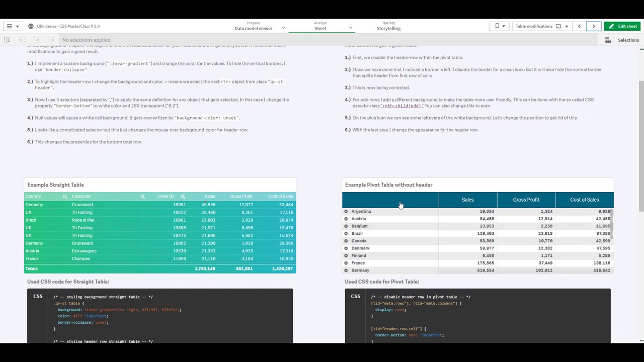Open the Bookmarks dropdown

500,26
